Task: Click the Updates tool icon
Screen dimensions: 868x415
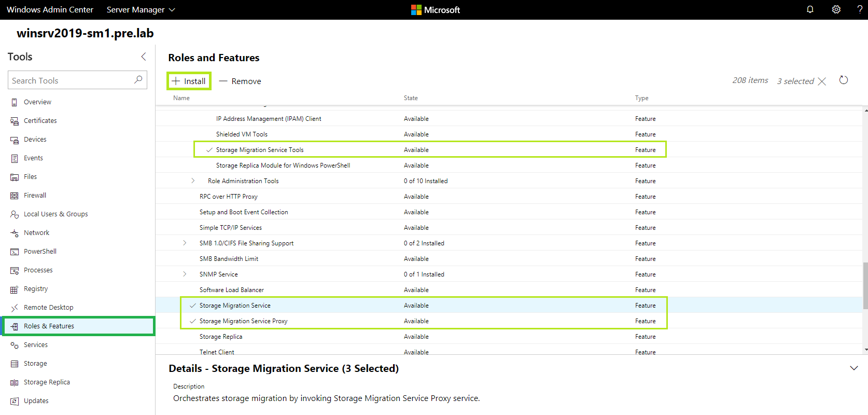Action: [15, 401]
